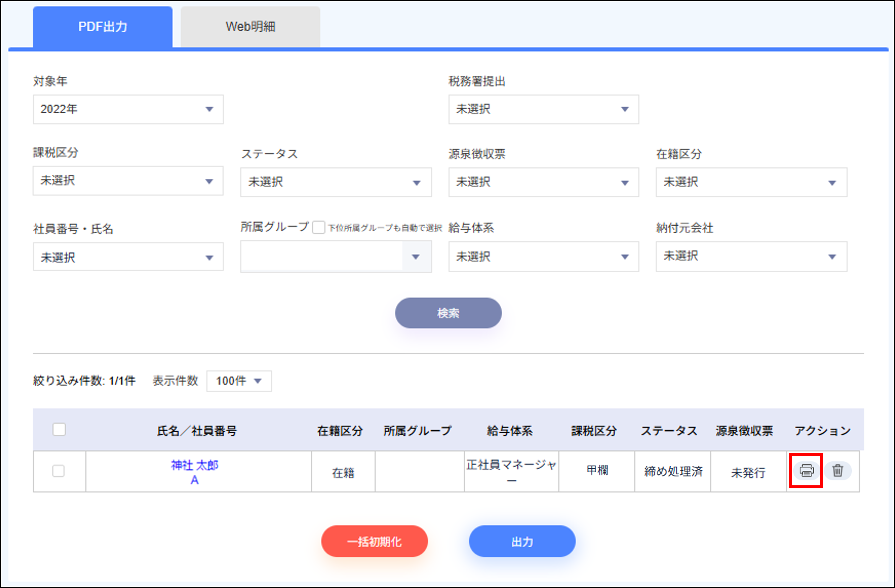Select the PDF出力 tab
895x588 pixels.
click(102, 26)
